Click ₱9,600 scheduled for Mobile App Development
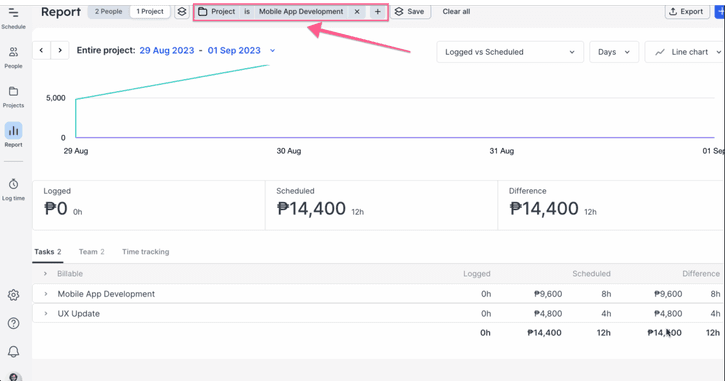Viewport: 725px width, 381px height. coord(548,294)
